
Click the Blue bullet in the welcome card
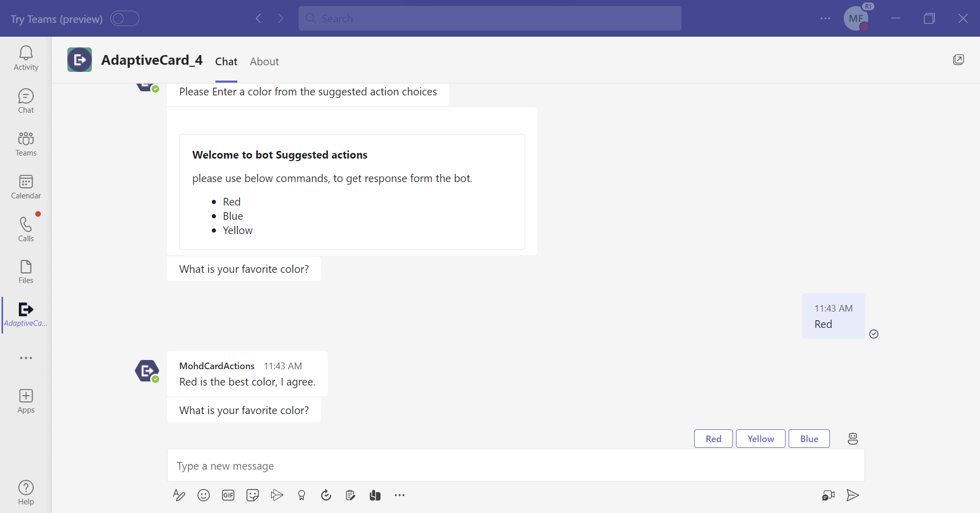coord(233,216)
